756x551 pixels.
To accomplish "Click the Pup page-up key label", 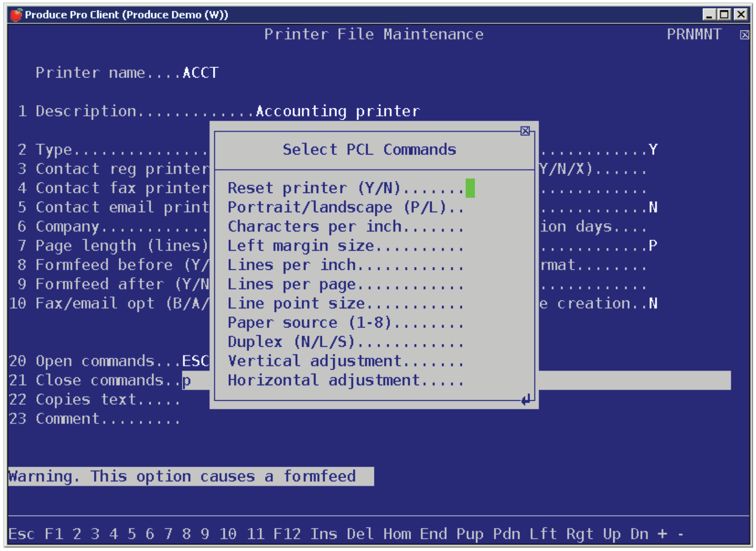I will (x=470, y=533).
